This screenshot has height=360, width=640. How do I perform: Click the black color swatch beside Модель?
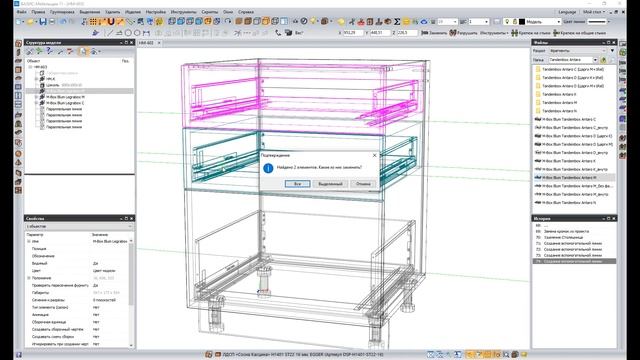[522, 21]
